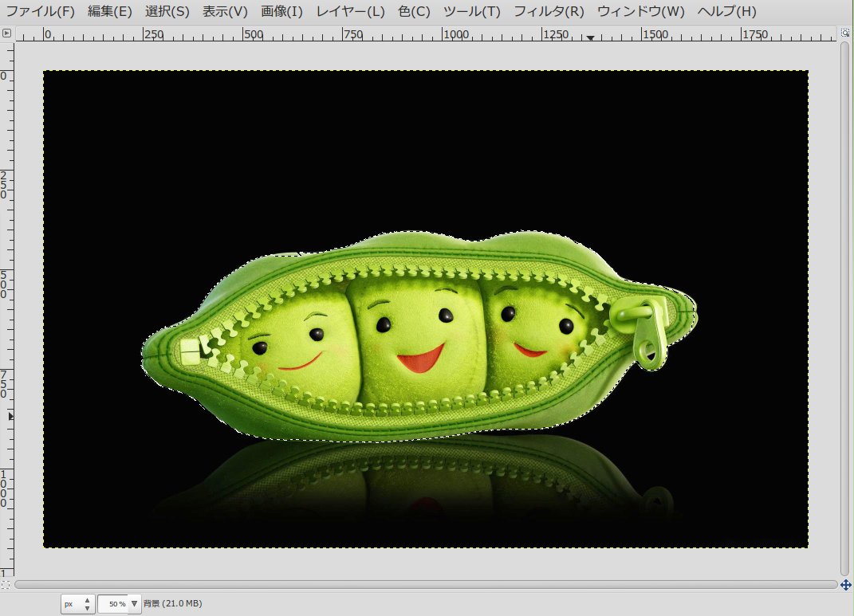Click the image menu triangle at ruler corner

pos(6,33)
